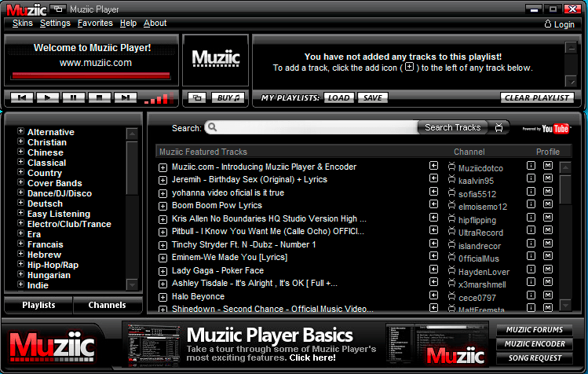Click arrow icon for yohanna video track
This screenshot has height=374, width=588.
(433, 192)
